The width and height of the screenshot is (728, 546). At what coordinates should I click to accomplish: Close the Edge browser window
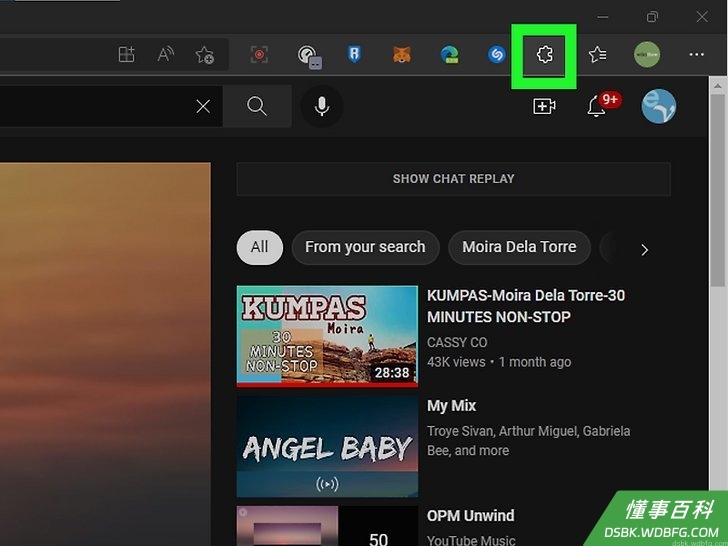[x=702, y=17]
